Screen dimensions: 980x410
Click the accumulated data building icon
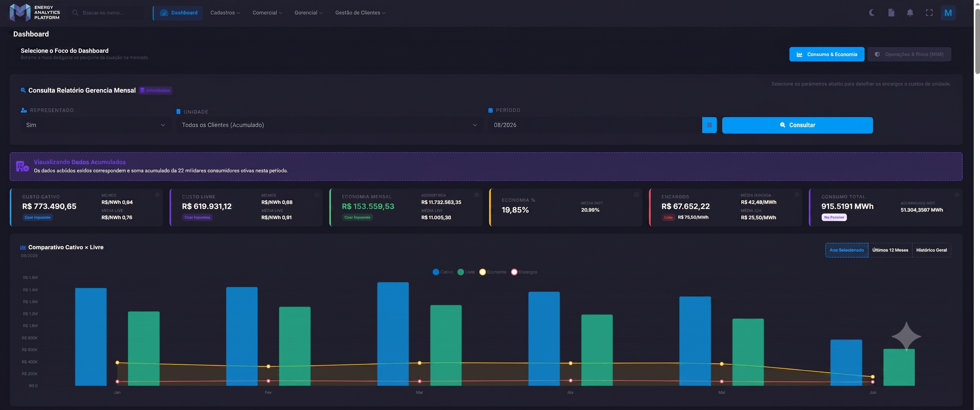[22, 166]
